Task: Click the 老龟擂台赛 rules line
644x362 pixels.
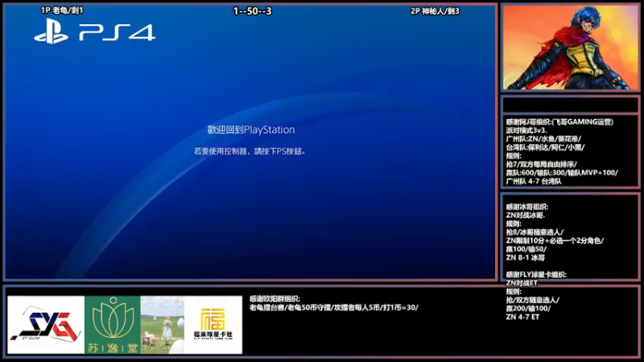Action: pos(333,307)
